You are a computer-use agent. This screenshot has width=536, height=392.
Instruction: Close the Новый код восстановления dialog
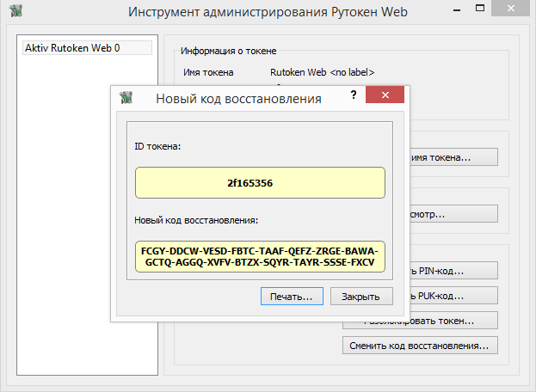[x=385, y=95]
